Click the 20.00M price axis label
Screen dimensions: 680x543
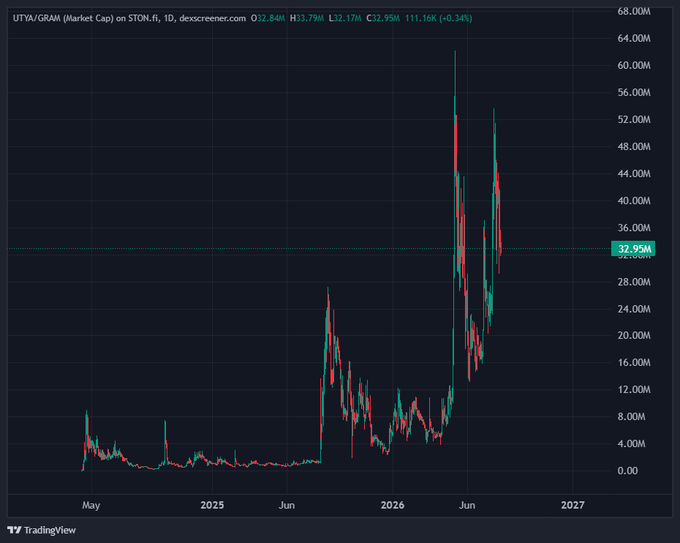click(634, 335)
